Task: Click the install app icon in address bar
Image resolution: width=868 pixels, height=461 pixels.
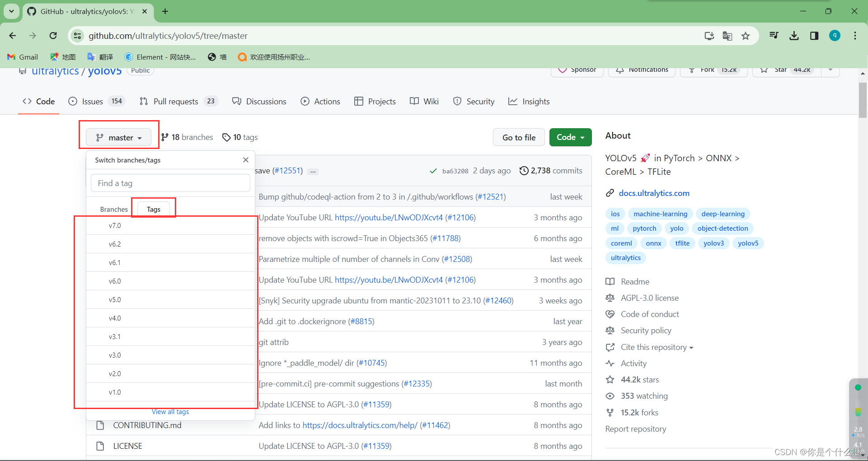Action: click(709, 36)
